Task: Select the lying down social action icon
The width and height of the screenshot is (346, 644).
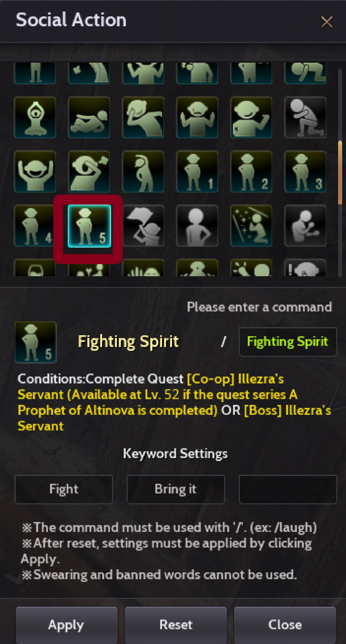Action: [x=89, y=118]
